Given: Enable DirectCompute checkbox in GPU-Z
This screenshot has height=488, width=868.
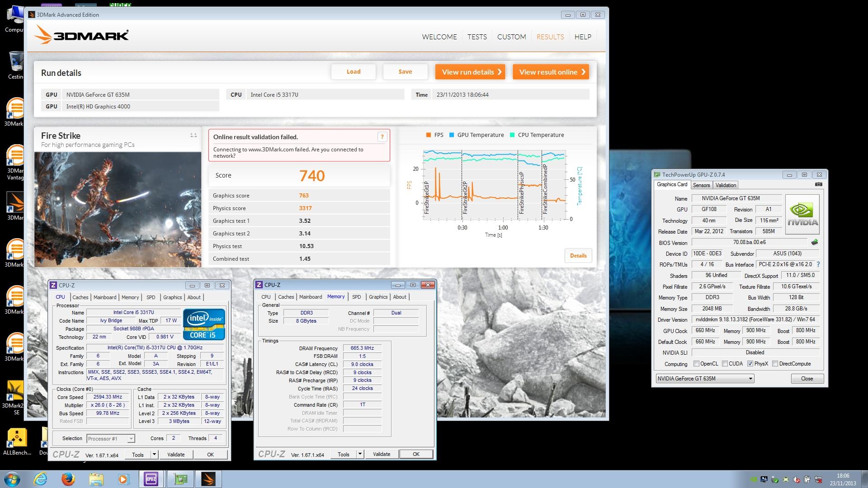Looking at the screenshot, I should (x=775, y=364).
